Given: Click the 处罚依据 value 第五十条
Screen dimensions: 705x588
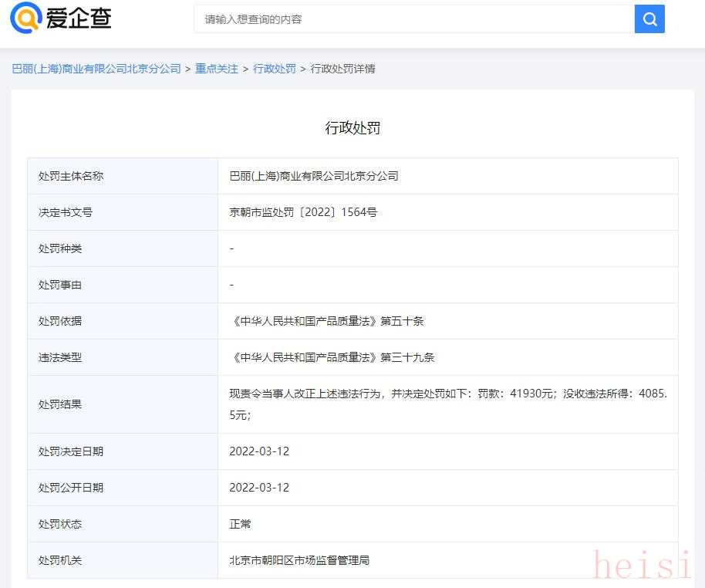Looking at the screenshot, I should click(326, 321).
